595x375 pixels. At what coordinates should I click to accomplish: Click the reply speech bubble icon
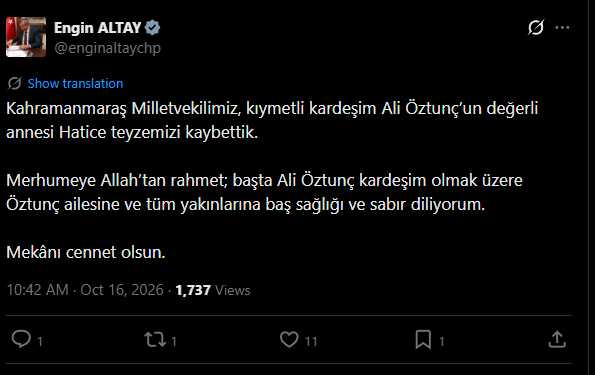21,339
